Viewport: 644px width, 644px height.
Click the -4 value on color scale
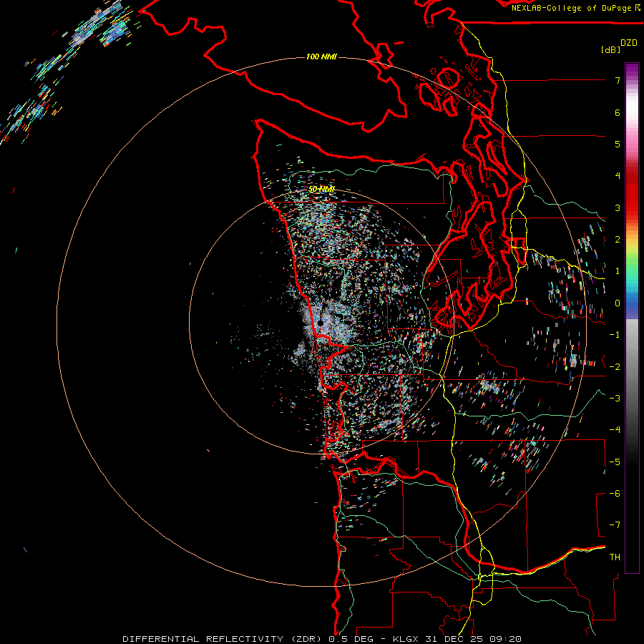615,430
